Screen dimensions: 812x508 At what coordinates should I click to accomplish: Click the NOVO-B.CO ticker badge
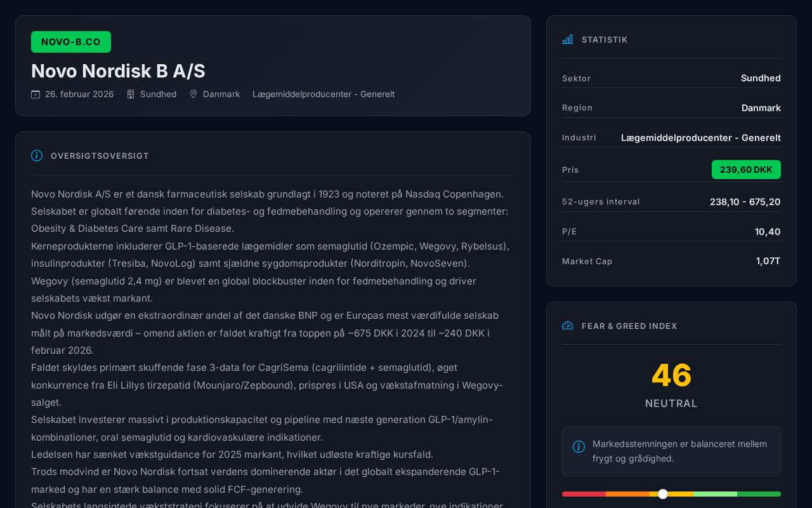(71, 42)
